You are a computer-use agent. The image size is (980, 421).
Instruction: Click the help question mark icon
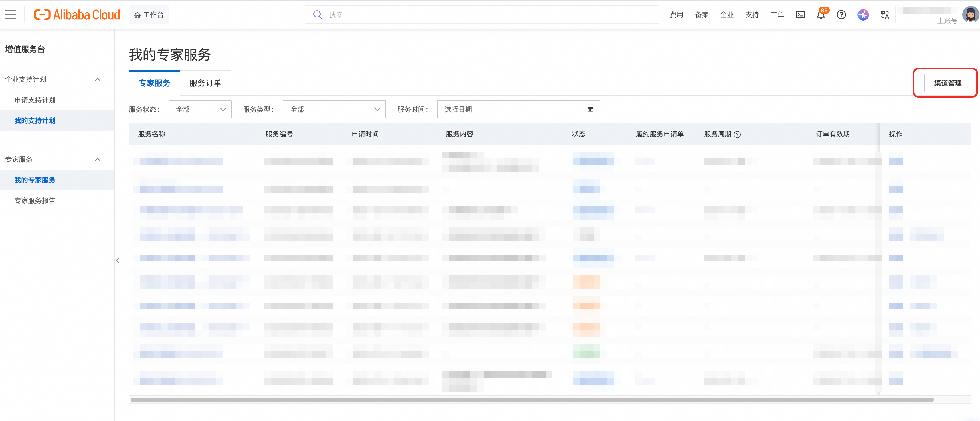841,15
